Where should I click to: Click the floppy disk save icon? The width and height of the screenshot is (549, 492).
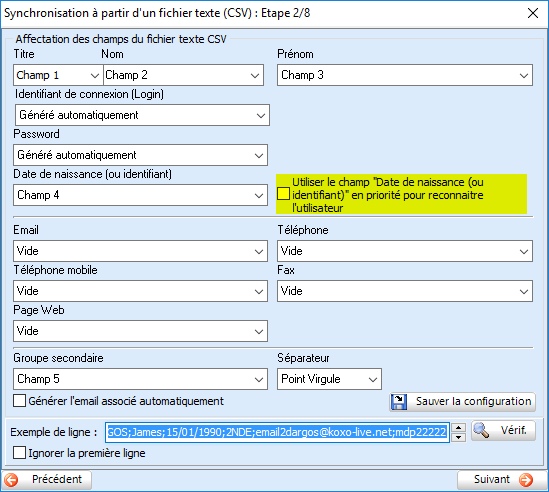(399, 401)
